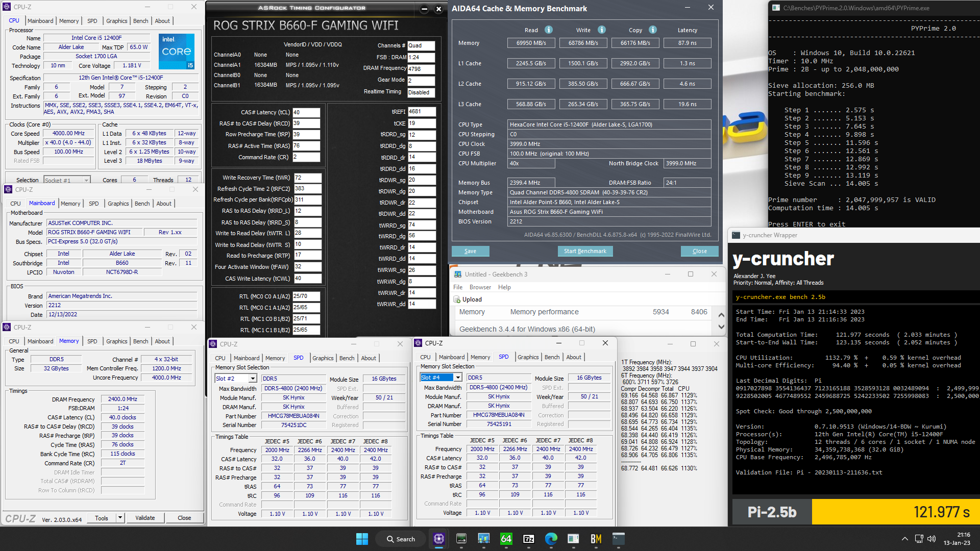
Task: Expand the Slot #2 memory slot dropdown
Action: [x=252, y=379]
